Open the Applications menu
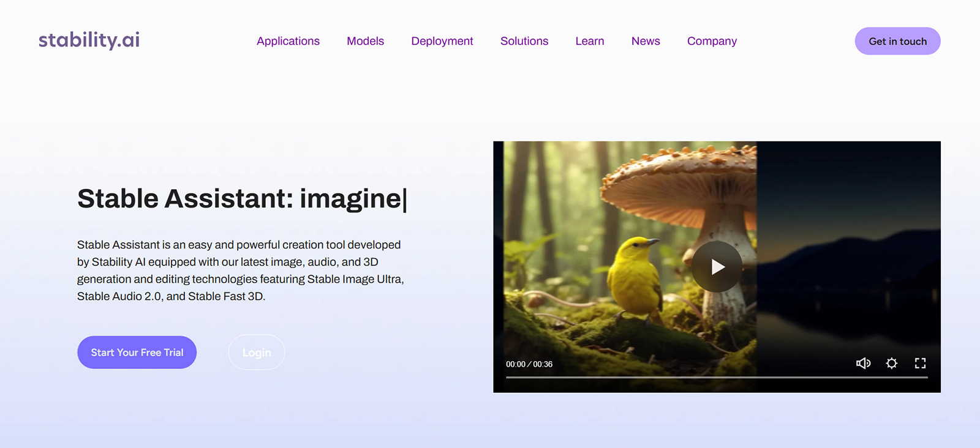The width and height of the screenshot is (980, 448). 288,41
